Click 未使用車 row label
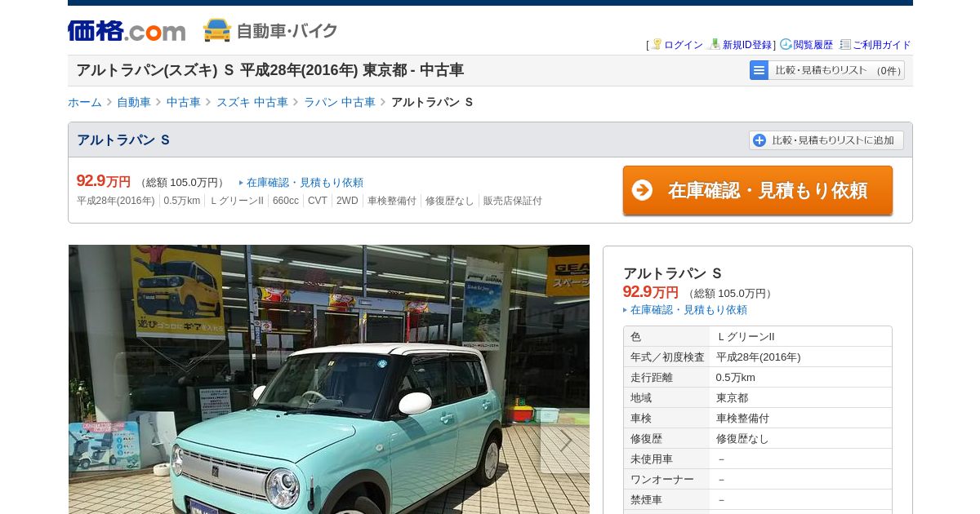 tap(652, 459)
